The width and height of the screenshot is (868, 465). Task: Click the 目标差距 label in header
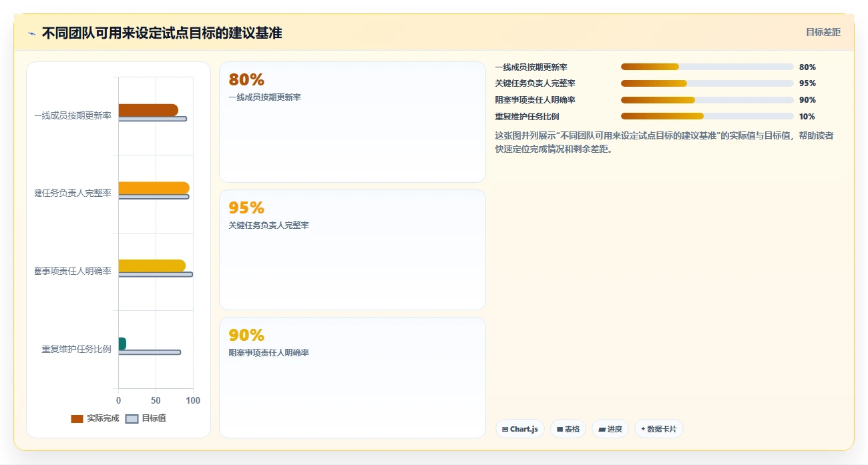pyautogui.click(x=823, y=32)
